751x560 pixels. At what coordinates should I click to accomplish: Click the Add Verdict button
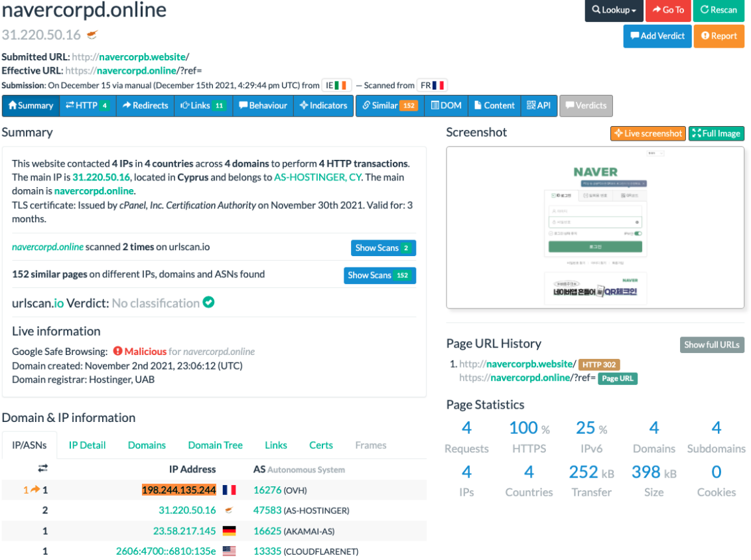coord(657,36)
